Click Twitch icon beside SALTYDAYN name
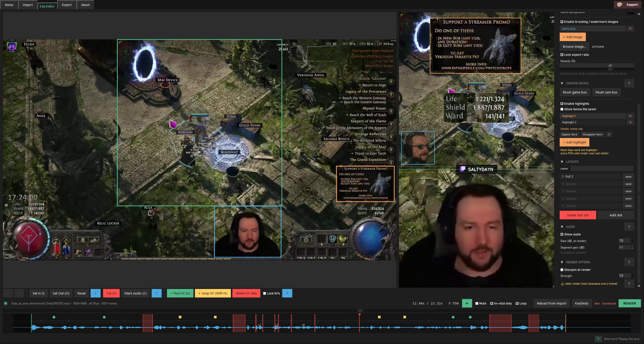This screenshot has width=644, height=344. tap(463, 169)
